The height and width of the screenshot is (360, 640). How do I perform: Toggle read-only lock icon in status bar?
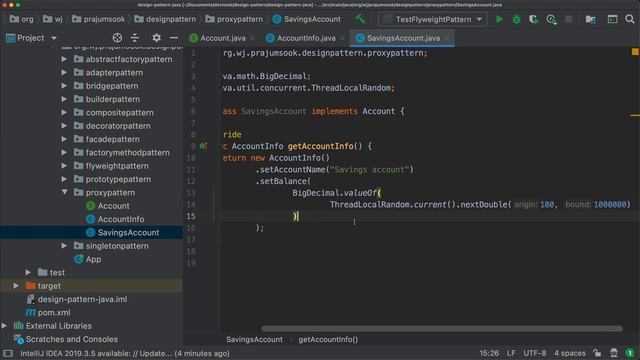[597, 353]
